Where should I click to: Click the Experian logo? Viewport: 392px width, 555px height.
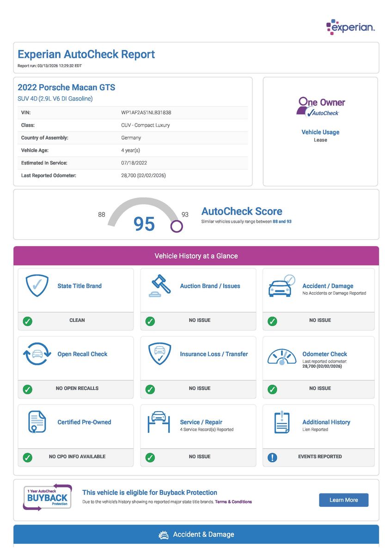pyautogui.click(x=350, y=27)
